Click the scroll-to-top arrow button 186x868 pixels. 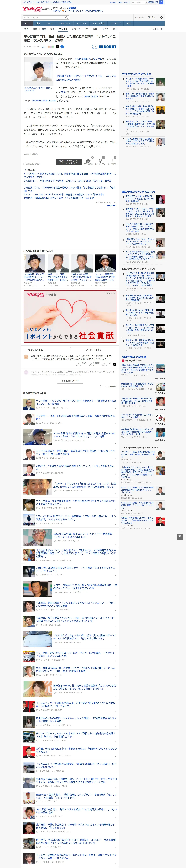(x=180, y=536)
